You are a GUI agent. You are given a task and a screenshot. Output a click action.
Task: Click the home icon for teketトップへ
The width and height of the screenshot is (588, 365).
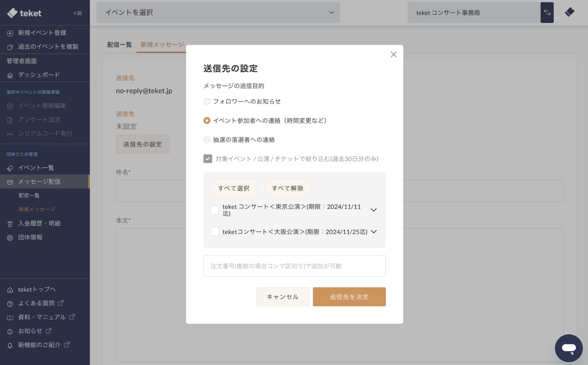(10, 290)
